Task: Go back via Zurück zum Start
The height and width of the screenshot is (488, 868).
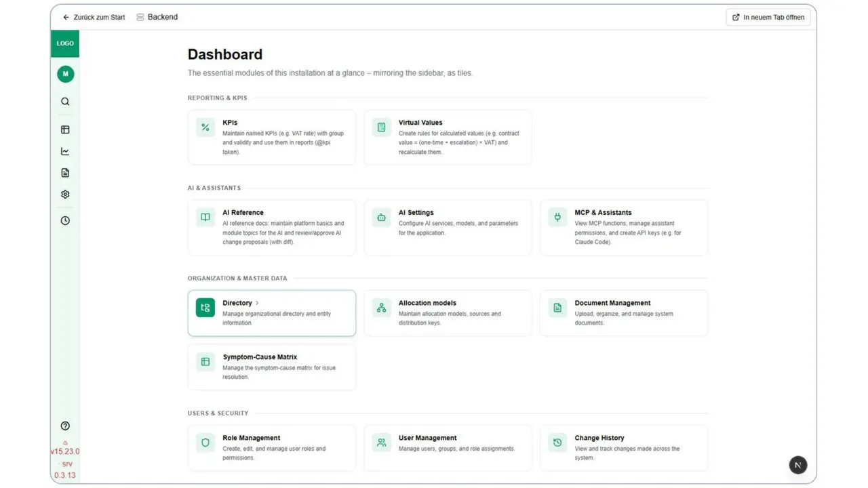Action: click(x=94, y=17)
